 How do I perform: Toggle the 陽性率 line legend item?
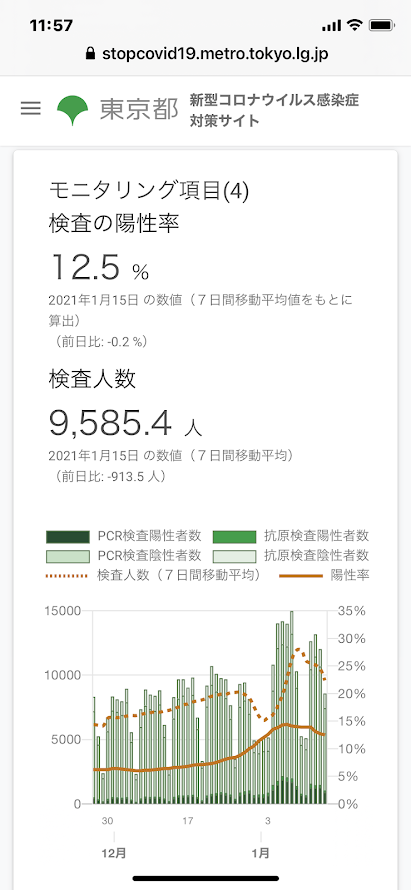(x=325, y=575)
